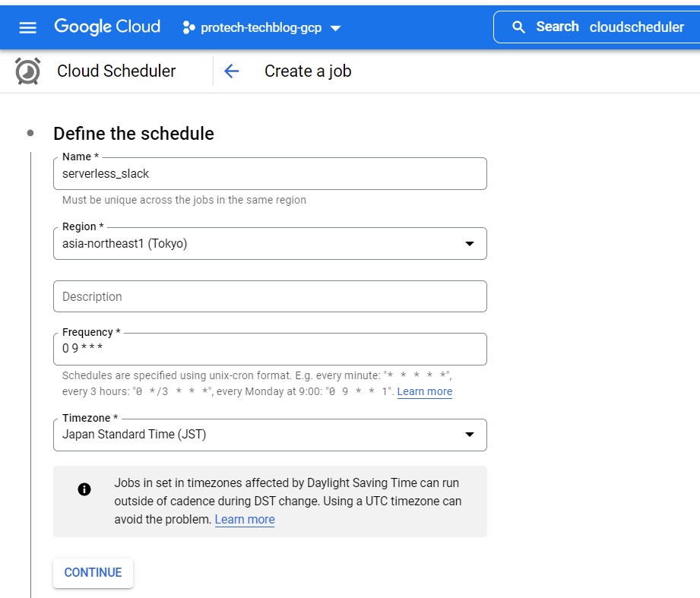Screen dimensions: 700x598
Task: Click the project hexagon dots icon
Action: pyautogui.click(x=189, y=28)
